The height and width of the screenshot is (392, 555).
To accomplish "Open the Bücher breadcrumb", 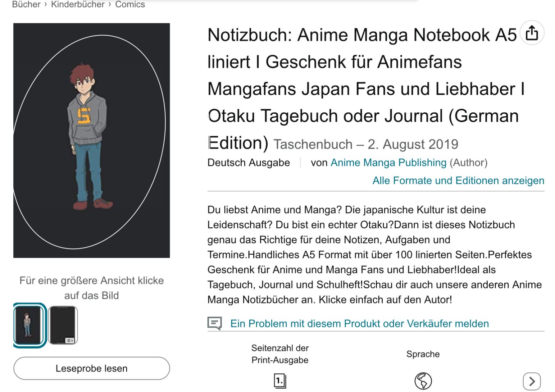I will [x=26, y=5].
